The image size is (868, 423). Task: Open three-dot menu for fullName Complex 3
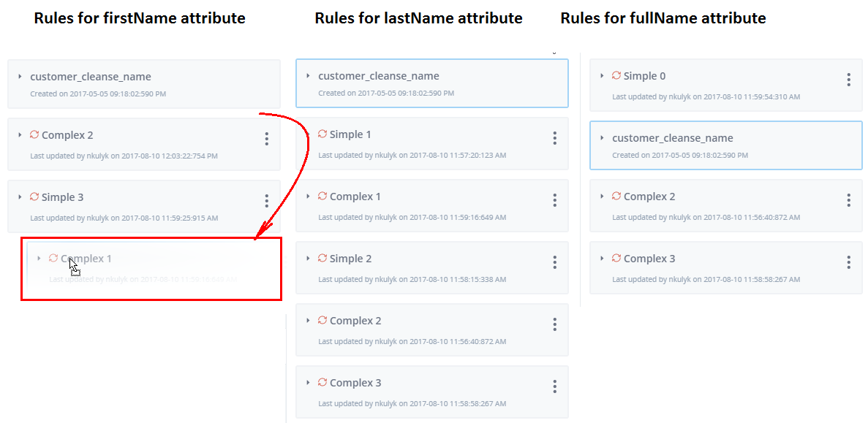pos(849,262)
